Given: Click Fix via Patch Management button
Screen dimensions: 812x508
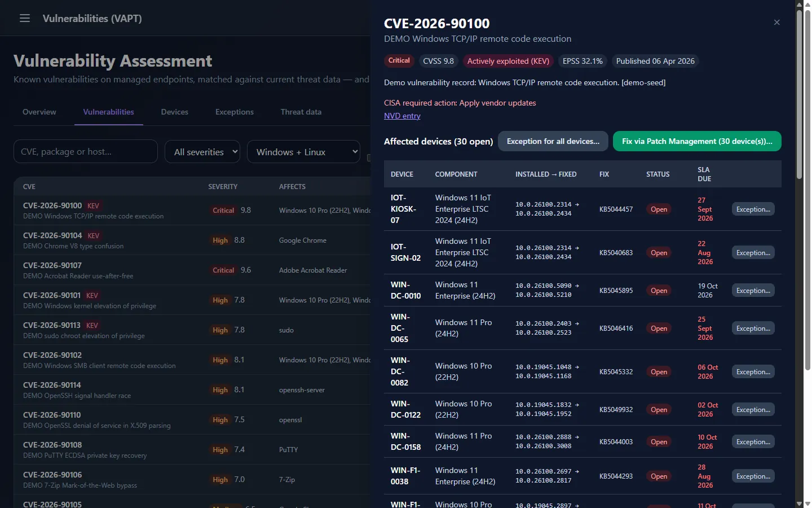Looking at the screenshot, I should pos(697,141).
